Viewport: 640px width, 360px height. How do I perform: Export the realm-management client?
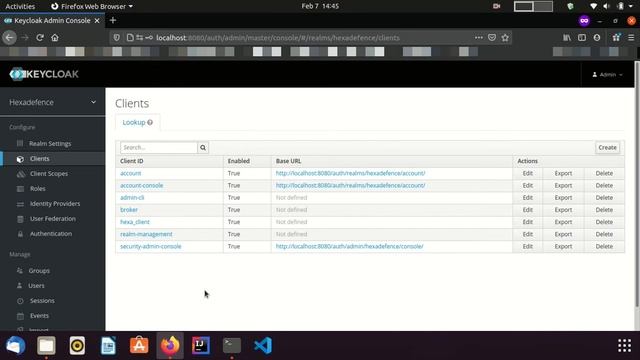point(563,234)
